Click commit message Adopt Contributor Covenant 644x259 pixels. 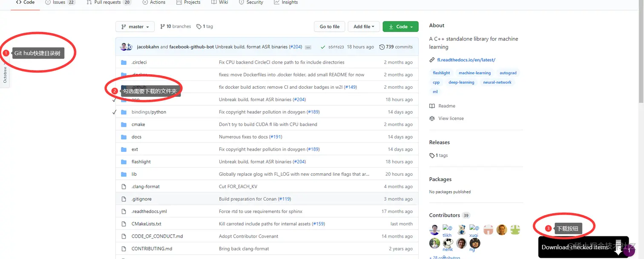[x=249, y=236]
